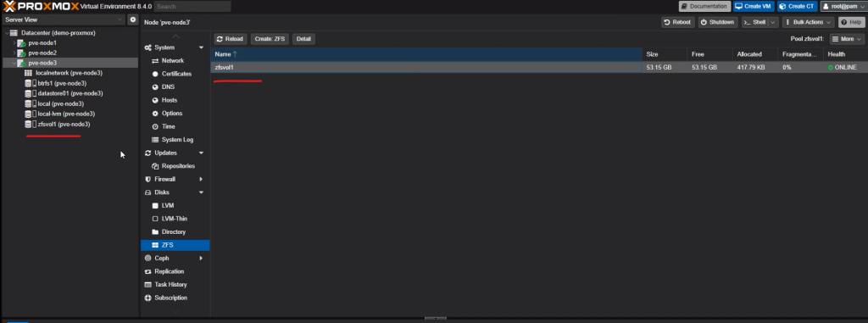
Task: Open the More dropdown for pool zfsvol1
Action: [847, 39]
